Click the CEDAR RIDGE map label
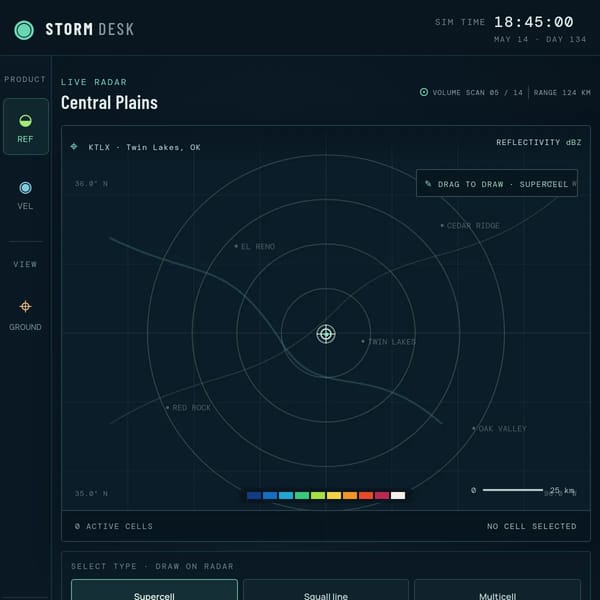The width and height of the screenshot is (600, 600). [x=473, y=226]
